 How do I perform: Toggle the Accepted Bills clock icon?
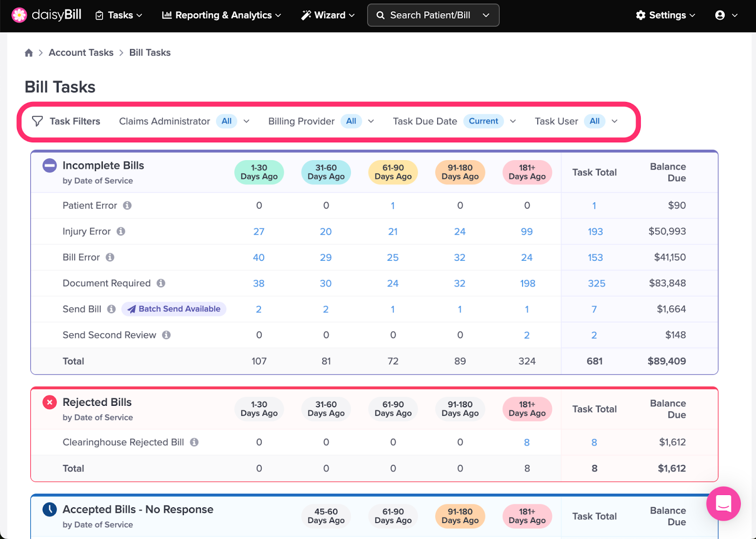[x=50, y=509]
